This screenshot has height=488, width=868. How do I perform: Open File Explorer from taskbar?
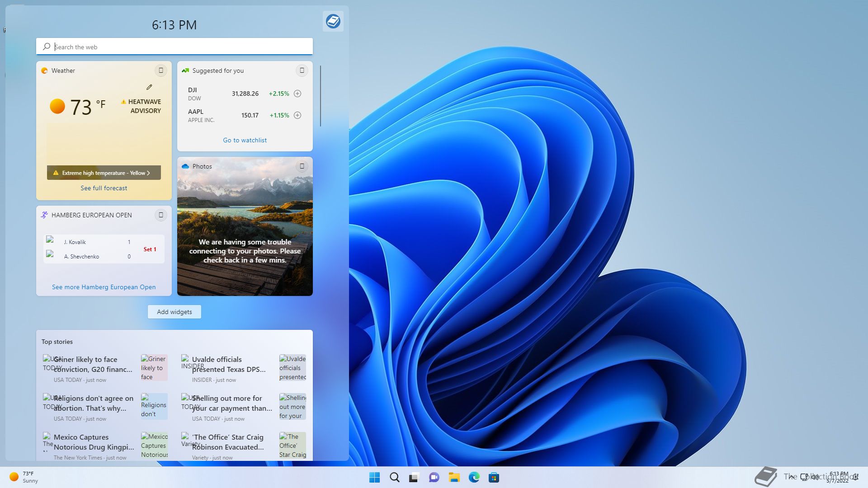(454, 477)
